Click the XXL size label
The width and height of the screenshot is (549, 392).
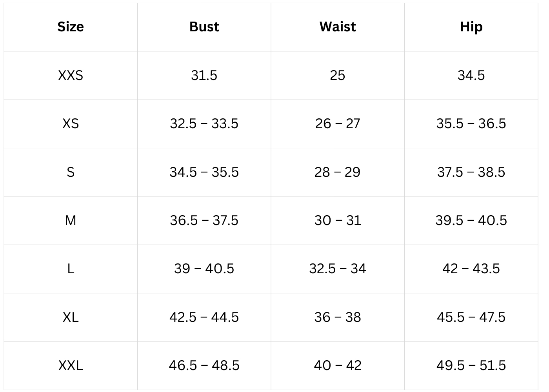pyautogui.click(x=71, y=365)
